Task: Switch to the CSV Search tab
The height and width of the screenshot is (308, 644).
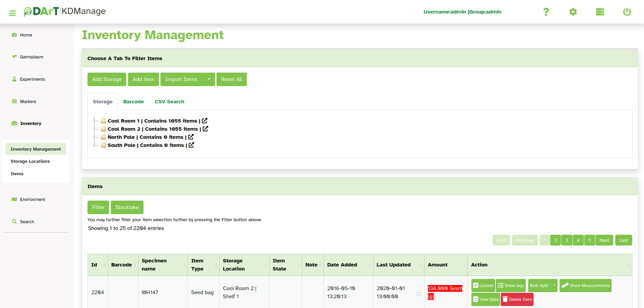Action: [x=169, y=102]
